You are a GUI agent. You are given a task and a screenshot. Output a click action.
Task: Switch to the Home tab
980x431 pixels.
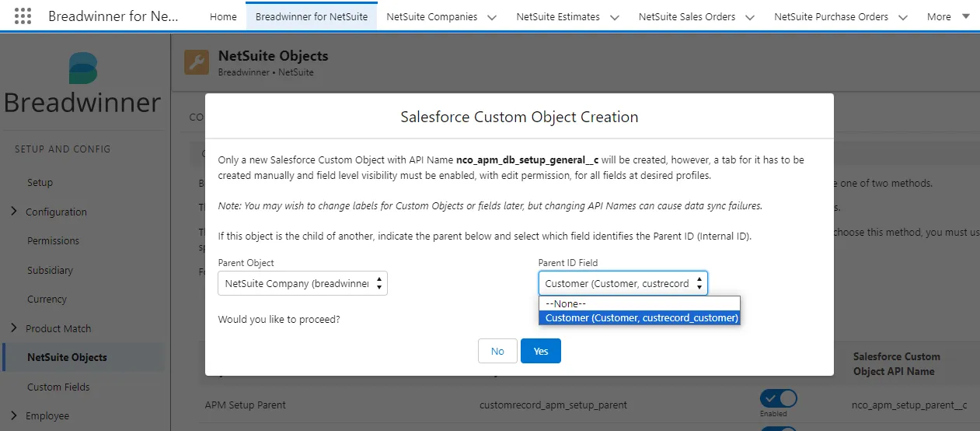point(223,16)
